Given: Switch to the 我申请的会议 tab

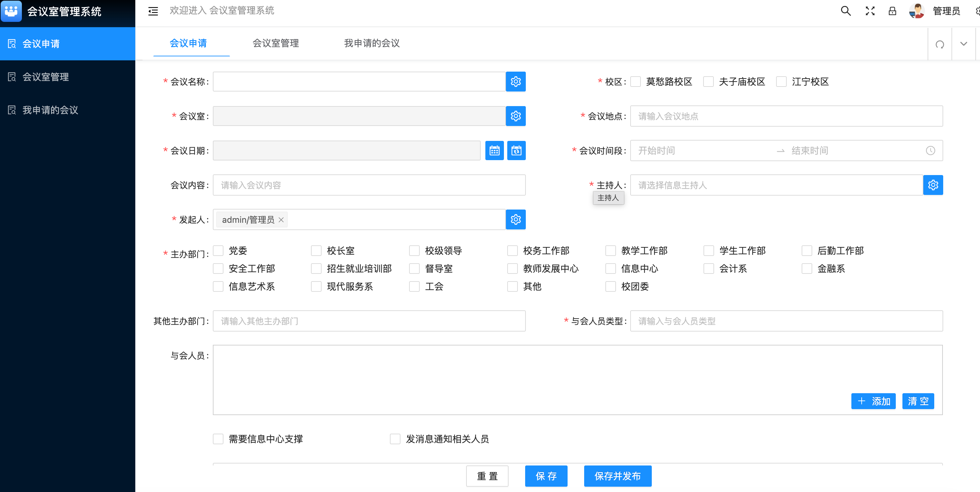Looking at the screenshot, I should pos(372,43).
